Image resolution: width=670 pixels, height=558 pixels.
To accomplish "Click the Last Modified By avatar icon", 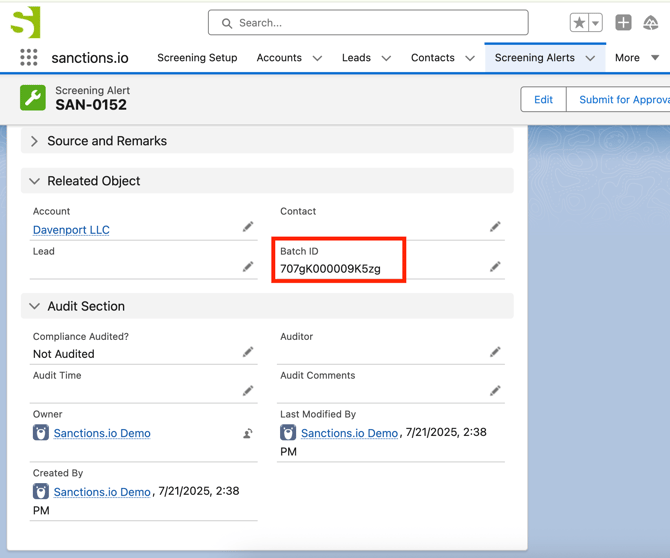I will pos(288,432).
